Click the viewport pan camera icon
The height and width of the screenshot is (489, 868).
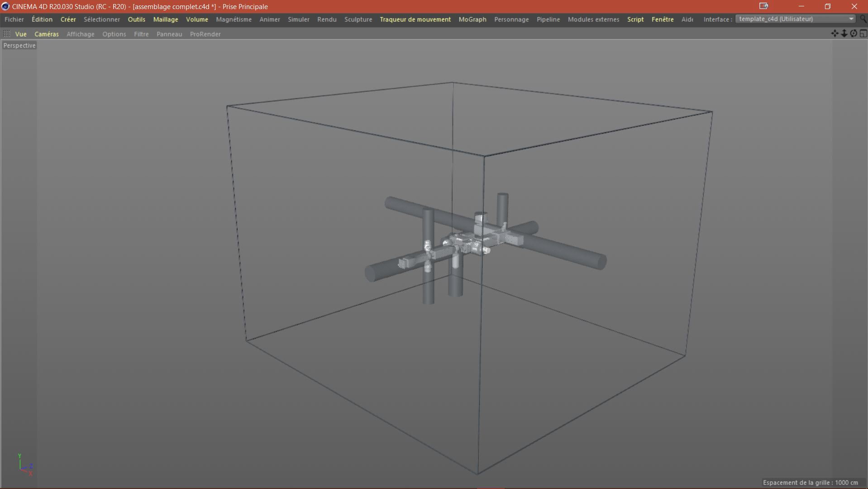(835, 34)
